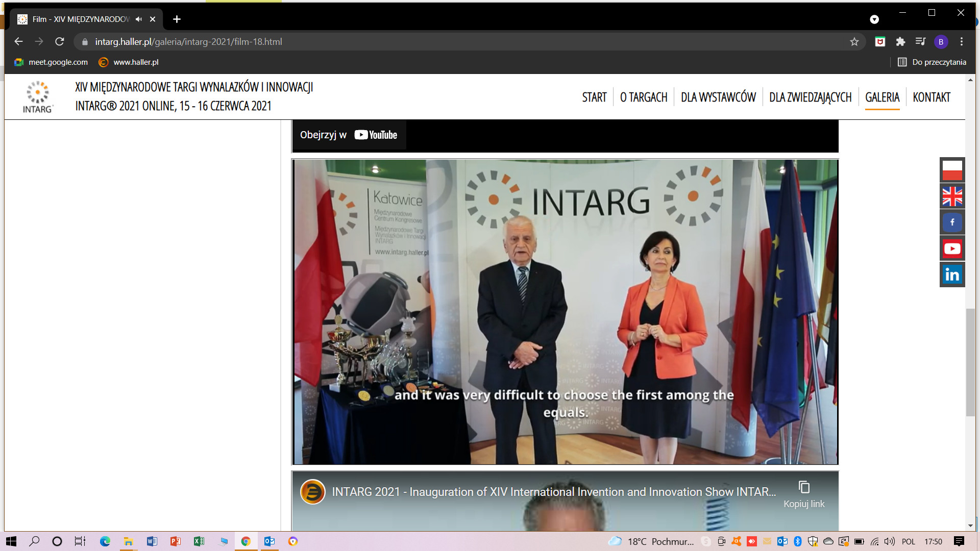Open Chrome three-dot menu
This screenshot has height=551, width=980.
tap(962, 42)
